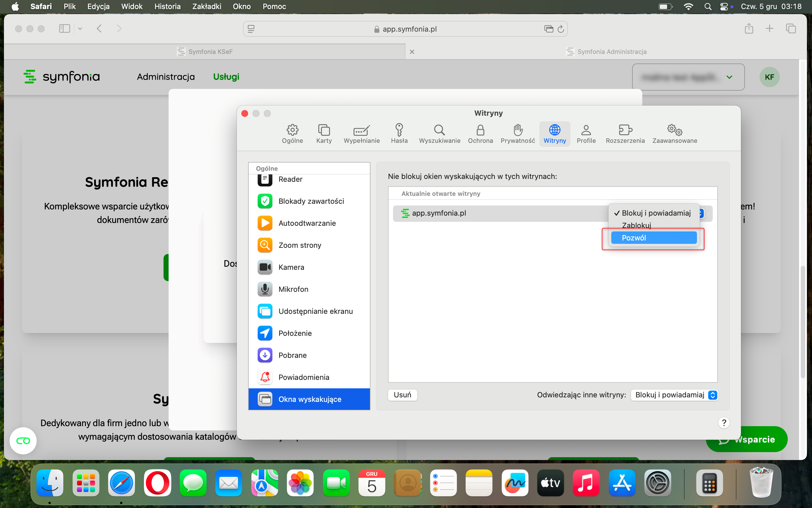Choose Blokuj i powiadamiaj menu option
The image size is (812, 508).
[x=654, y=213]
